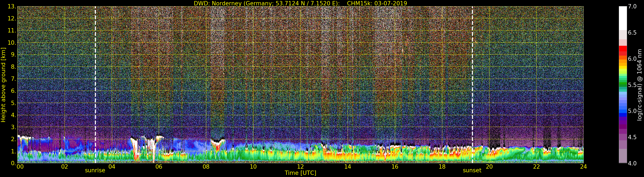Click height axis tick label 1.
The width and height of the screenshot is (644, 177).
coord(14,151)
